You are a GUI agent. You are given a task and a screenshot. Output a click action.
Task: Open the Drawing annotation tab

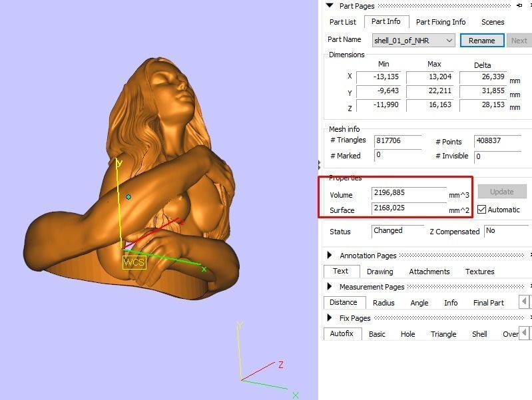[x=380, y=272]
